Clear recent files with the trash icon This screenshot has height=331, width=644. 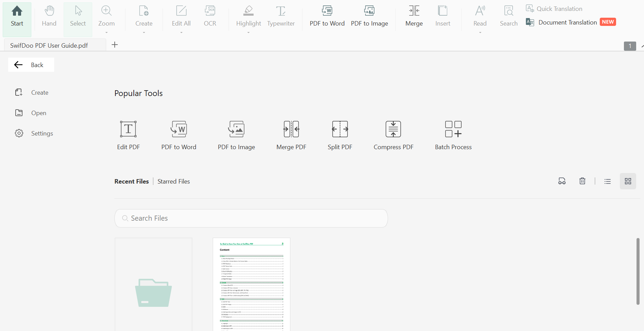(x=582, y=181)
